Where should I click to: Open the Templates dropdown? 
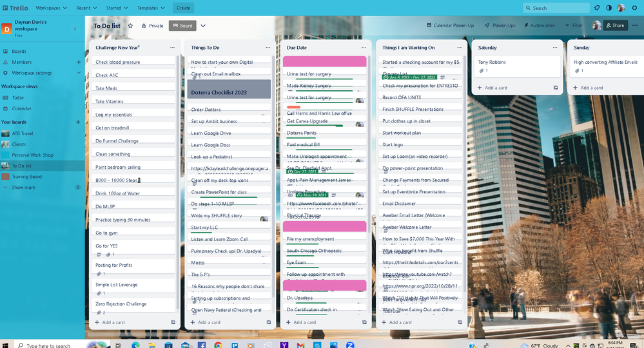click(x=150, y=8)
